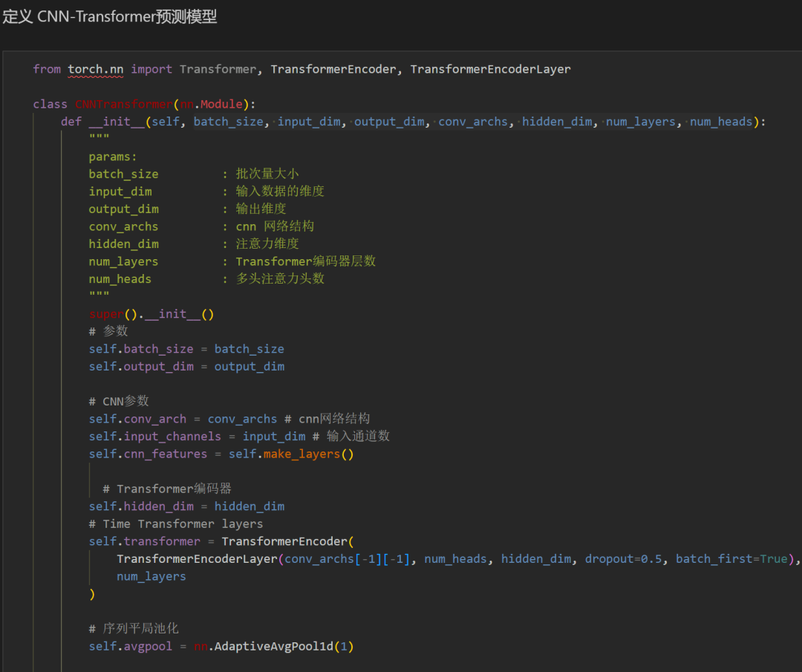Screen dimensions: 802x672
Task: Click the __init__ method name after def
Action: coord(117,121)
